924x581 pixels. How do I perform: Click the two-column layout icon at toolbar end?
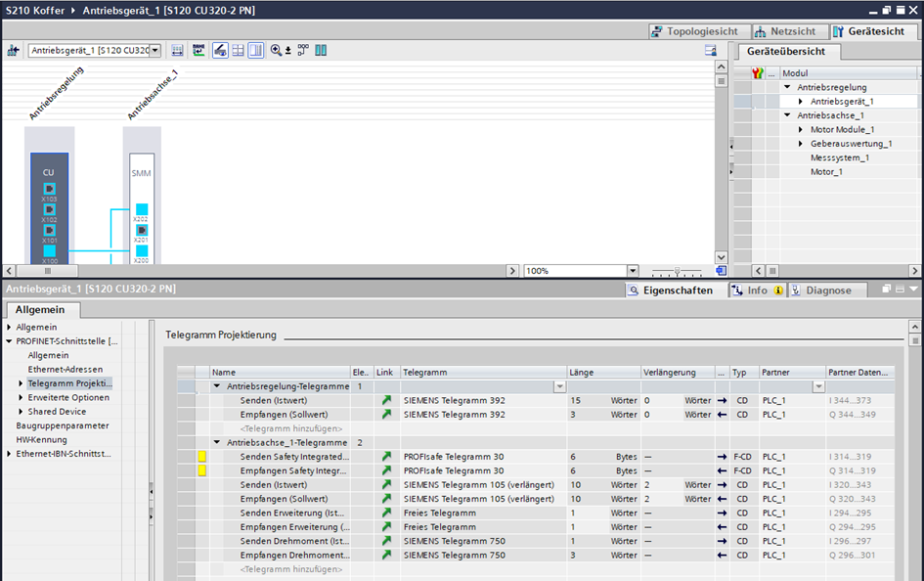tap(321, 50)
